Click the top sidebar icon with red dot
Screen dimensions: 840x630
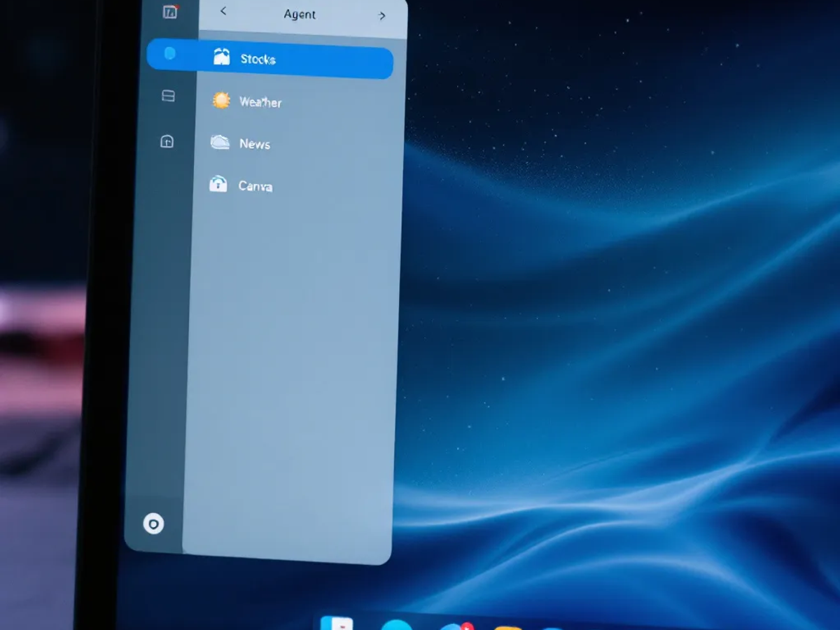click(170, 11)
